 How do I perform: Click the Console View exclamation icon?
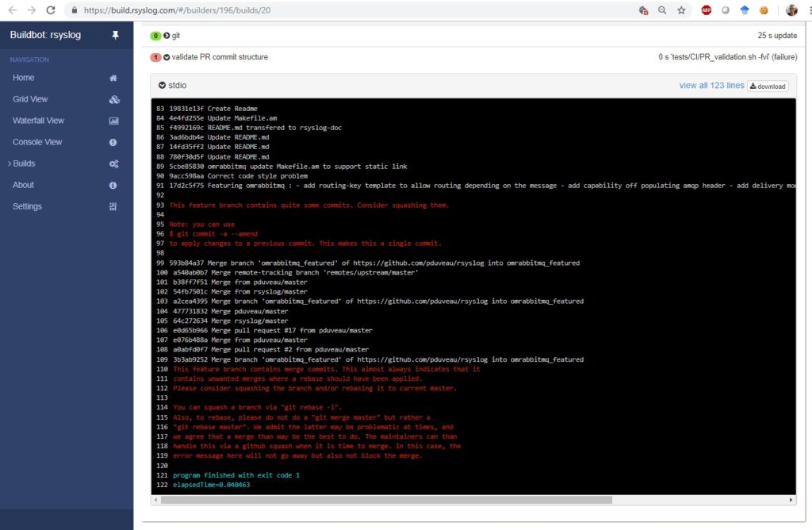113,143
